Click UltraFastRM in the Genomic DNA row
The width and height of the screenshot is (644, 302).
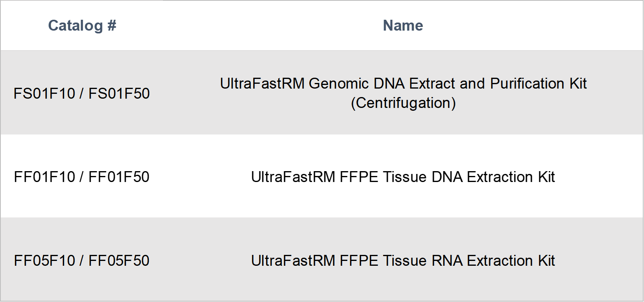262,84
